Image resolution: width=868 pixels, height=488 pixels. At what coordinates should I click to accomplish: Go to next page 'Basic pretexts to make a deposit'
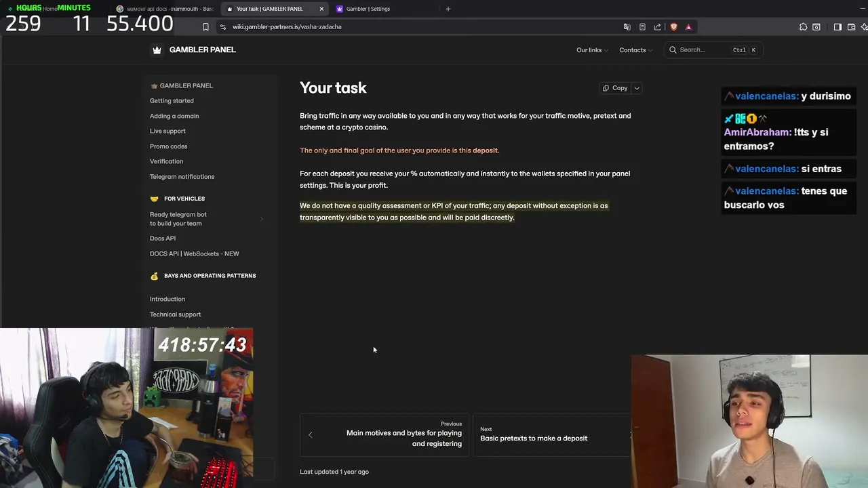coord(553,434)
